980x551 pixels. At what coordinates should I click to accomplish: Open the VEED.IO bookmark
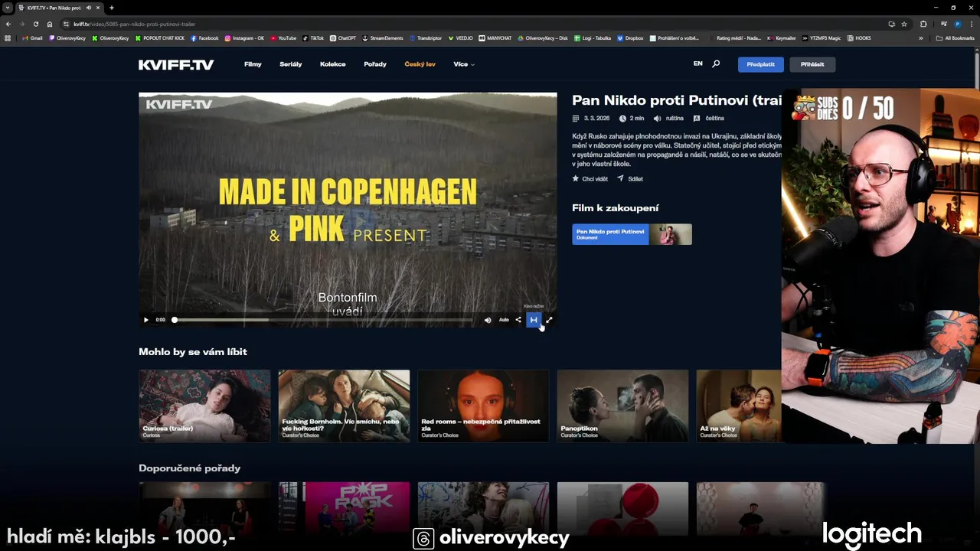click(x=460, y=37)
